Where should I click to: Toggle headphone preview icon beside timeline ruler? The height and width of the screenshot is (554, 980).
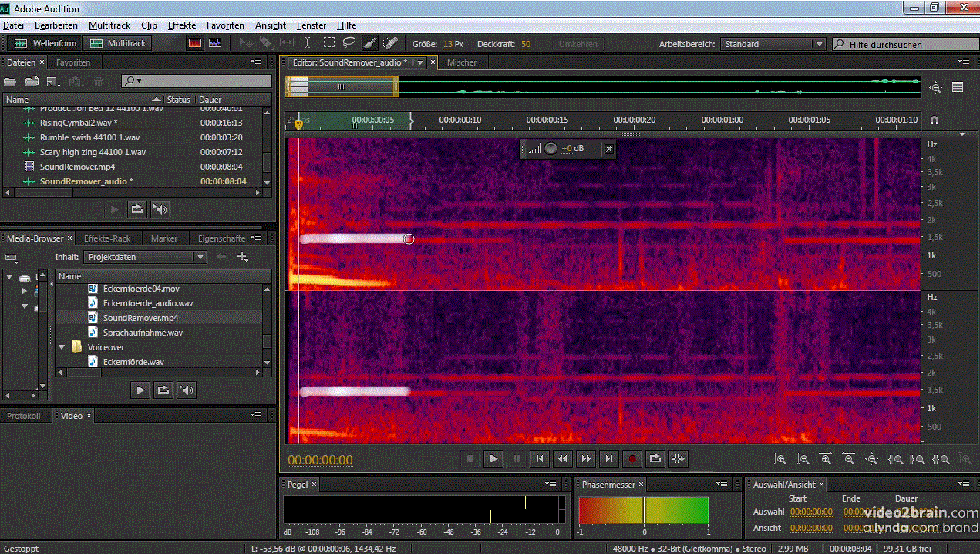point(935,120)
